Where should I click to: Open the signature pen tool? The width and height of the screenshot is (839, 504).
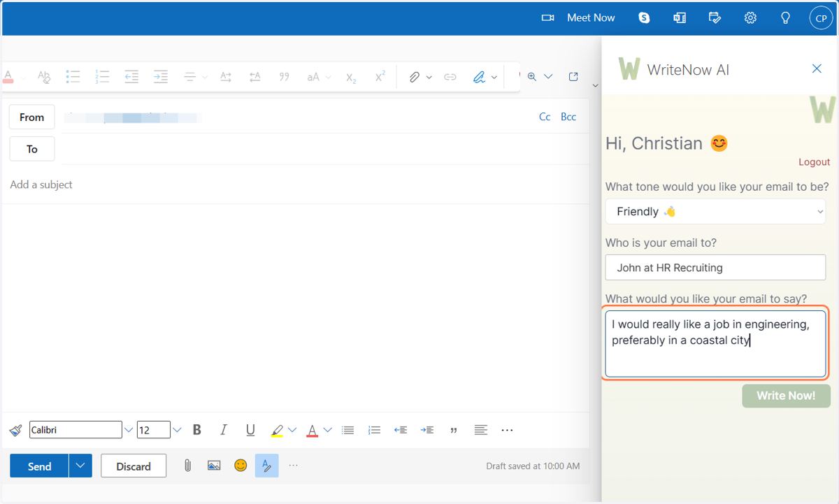coord(479,77)
